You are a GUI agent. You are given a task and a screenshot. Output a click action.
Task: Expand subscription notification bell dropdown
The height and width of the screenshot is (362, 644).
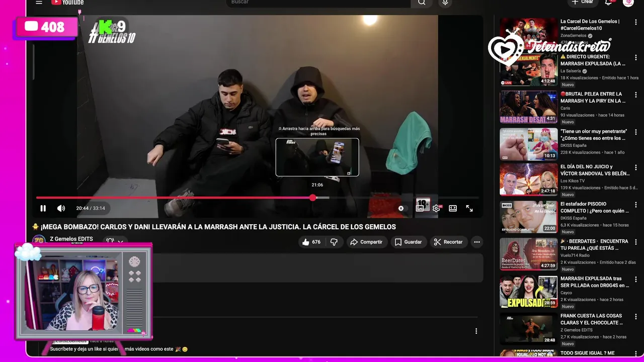pos(115,241)
